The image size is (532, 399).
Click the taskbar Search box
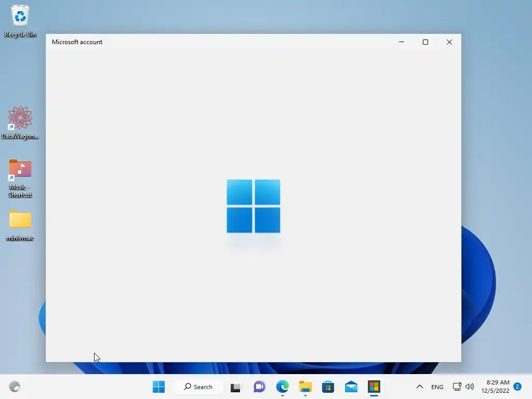(198, 387)
